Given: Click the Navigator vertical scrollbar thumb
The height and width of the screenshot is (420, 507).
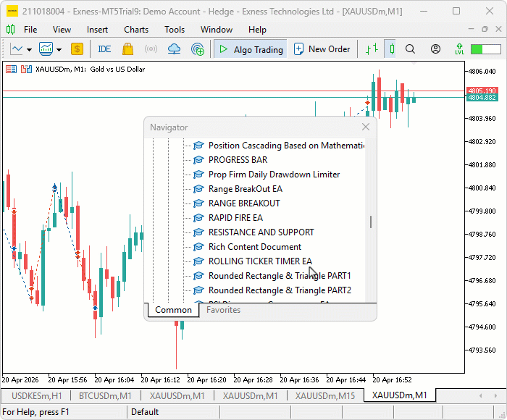Looking at the screenshot, I should coord(371,222).
